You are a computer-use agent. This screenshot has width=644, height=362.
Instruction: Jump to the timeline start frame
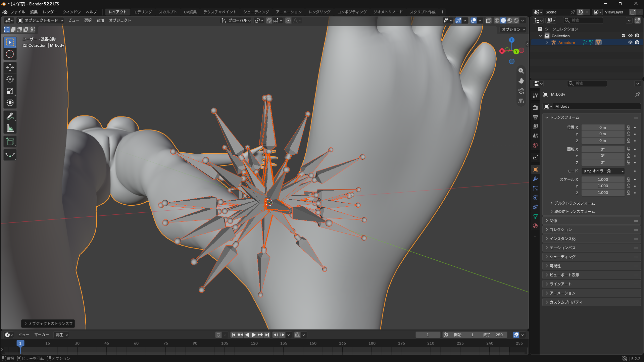pos(234,335)
